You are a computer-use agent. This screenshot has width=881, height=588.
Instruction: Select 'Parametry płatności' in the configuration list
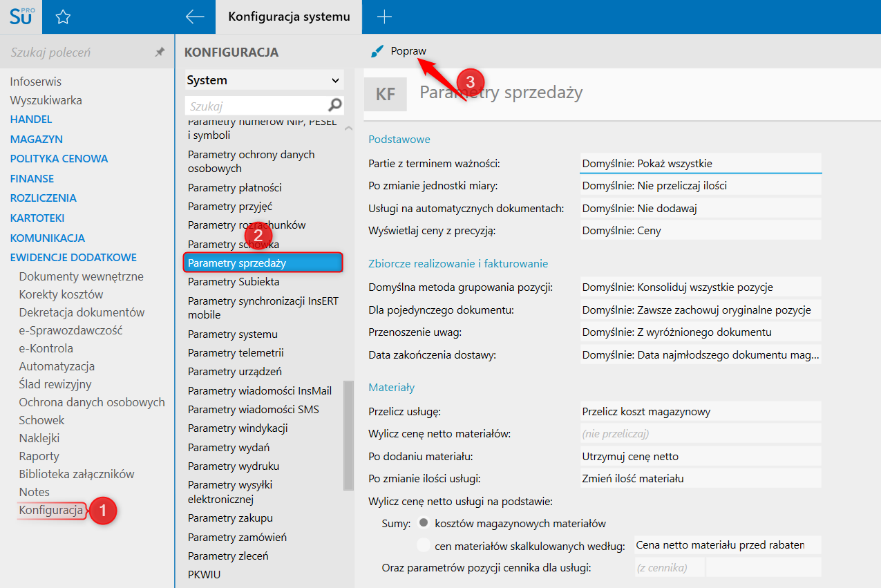click(x=235, y=187)
